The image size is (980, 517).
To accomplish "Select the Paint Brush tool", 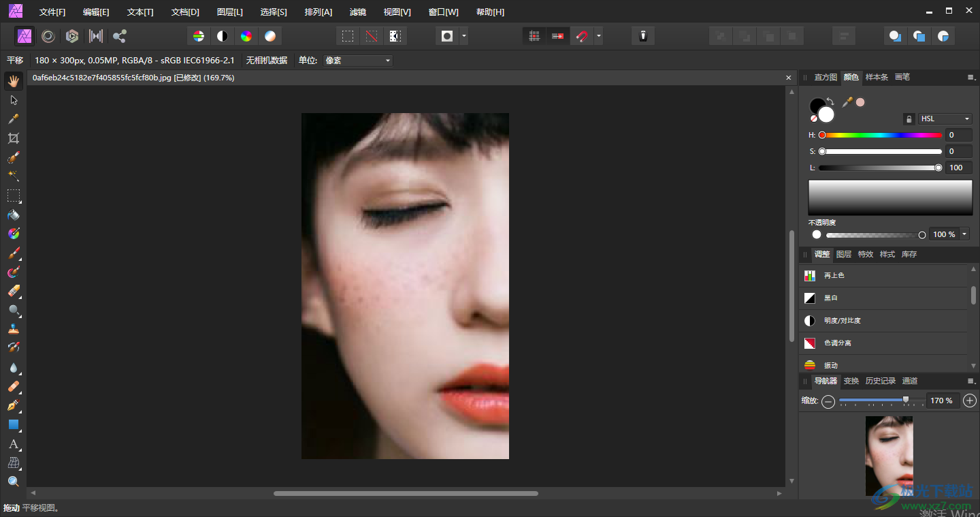I will 14,253.
